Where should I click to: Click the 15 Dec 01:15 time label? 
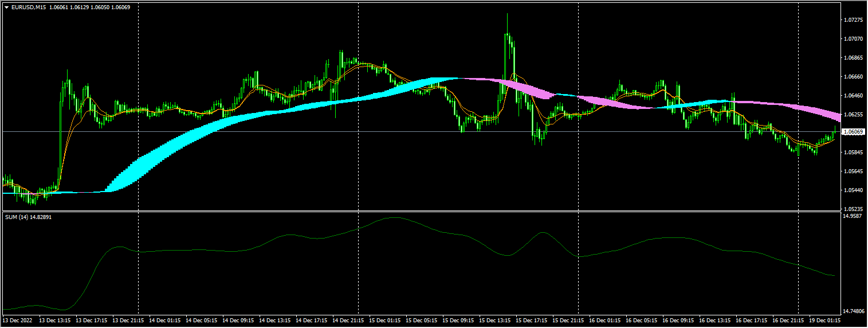pos(387,319)
